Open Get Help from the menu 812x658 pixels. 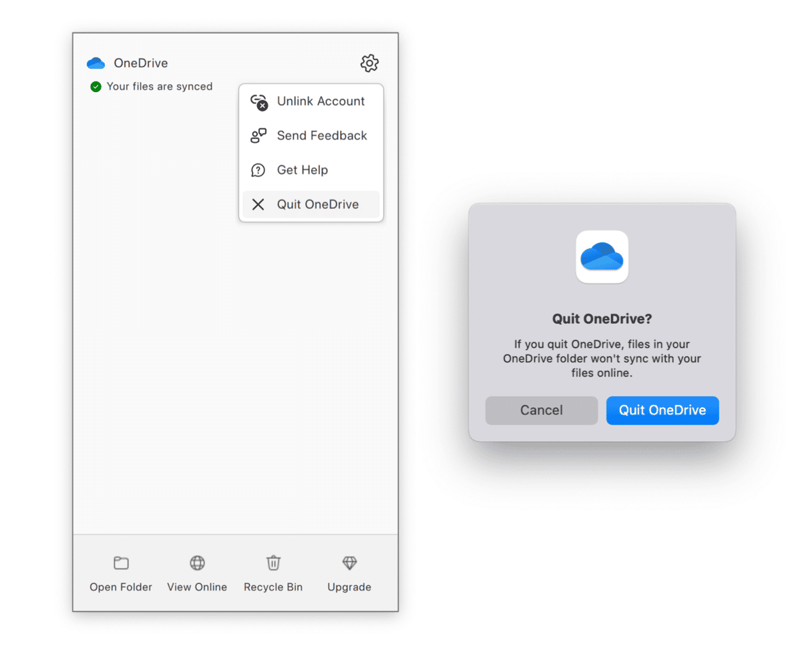click(311, 170)
